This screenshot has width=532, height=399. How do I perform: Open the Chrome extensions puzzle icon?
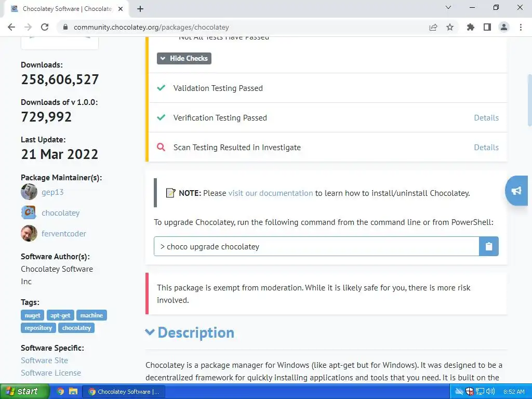(471, 27)
